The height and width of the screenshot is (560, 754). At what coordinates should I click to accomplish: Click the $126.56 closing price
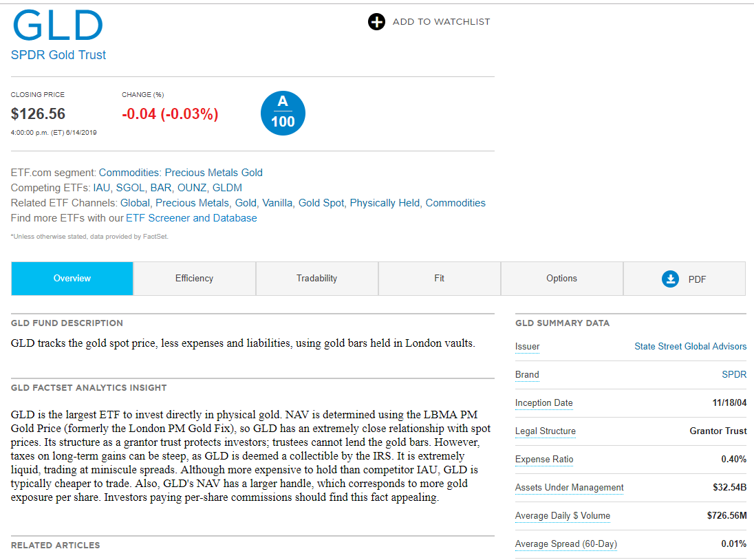[38, 114]
